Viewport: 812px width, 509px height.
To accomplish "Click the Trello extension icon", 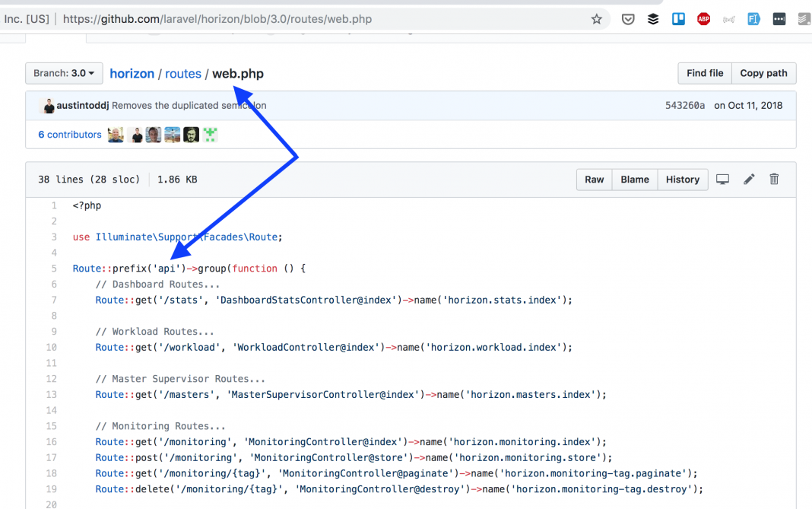I will [x=678, y=19].
